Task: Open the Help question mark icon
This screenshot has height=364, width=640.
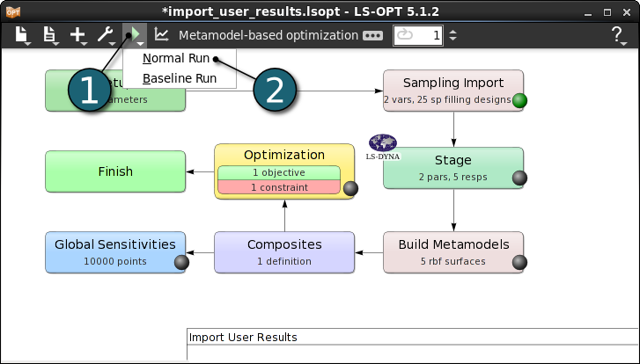Action: [x=617, y=35]
